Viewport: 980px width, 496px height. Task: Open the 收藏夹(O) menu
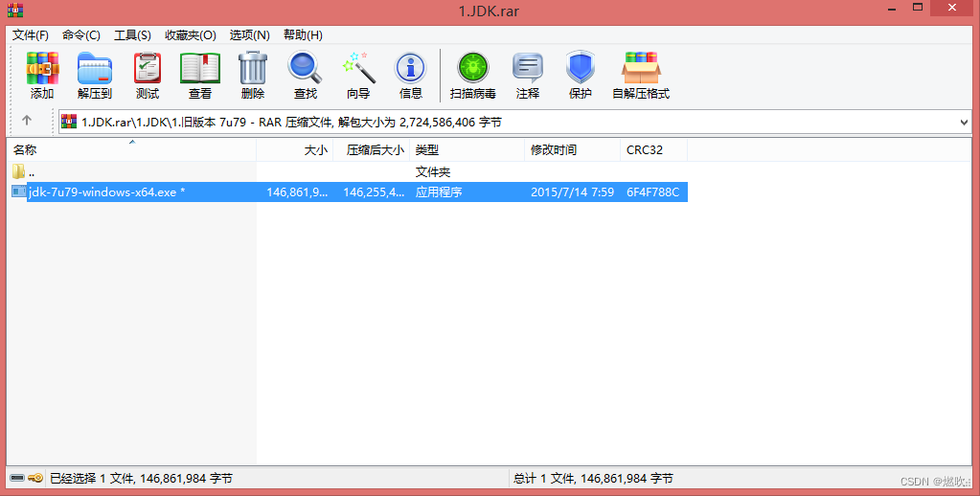tap(191, 35)
